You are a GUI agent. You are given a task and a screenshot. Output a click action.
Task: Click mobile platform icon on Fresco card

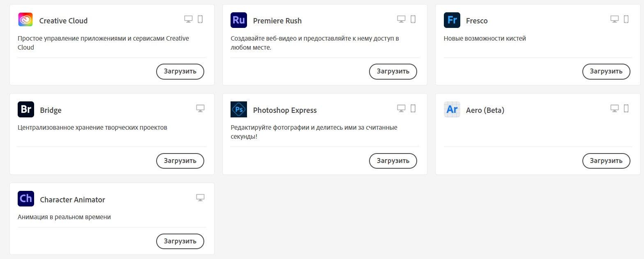[626, 19]
